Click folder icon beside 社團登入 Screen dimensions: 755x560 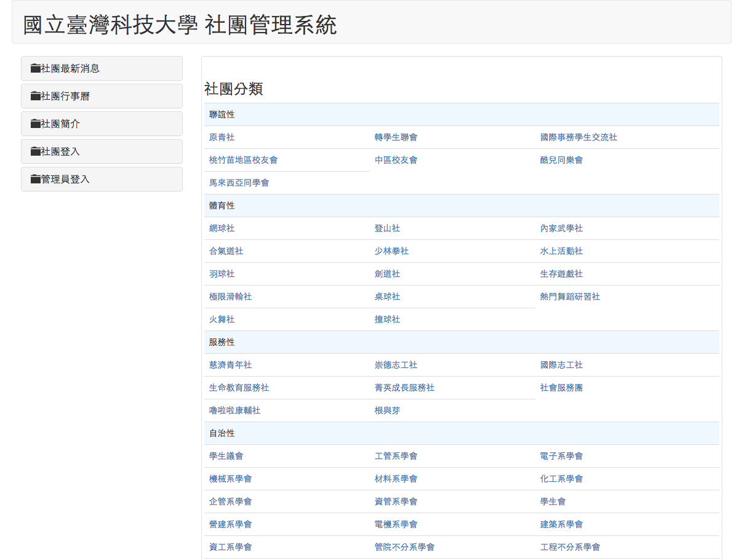[x=36, y=151]
